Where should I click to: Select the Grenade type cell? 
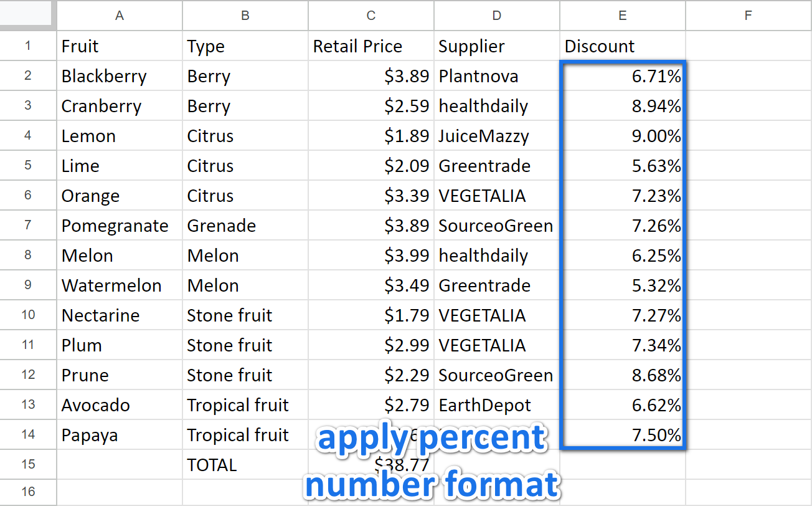245,226
